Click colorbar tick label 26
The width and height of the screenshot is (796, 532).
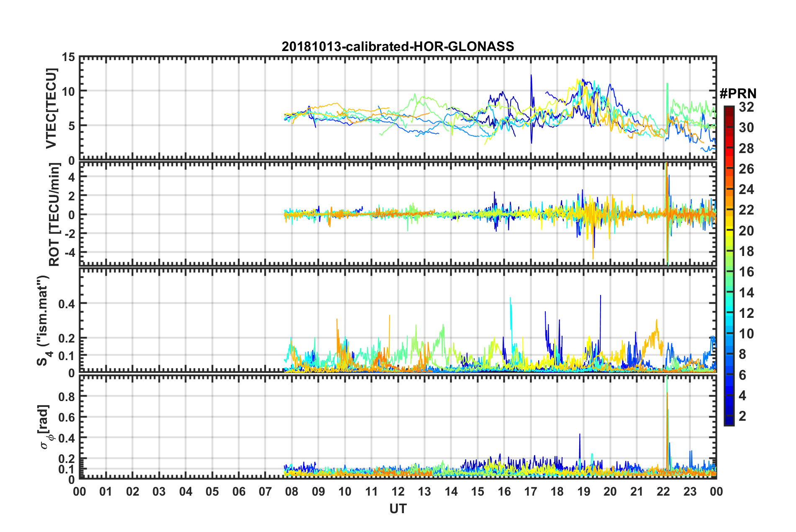(746, 169)
